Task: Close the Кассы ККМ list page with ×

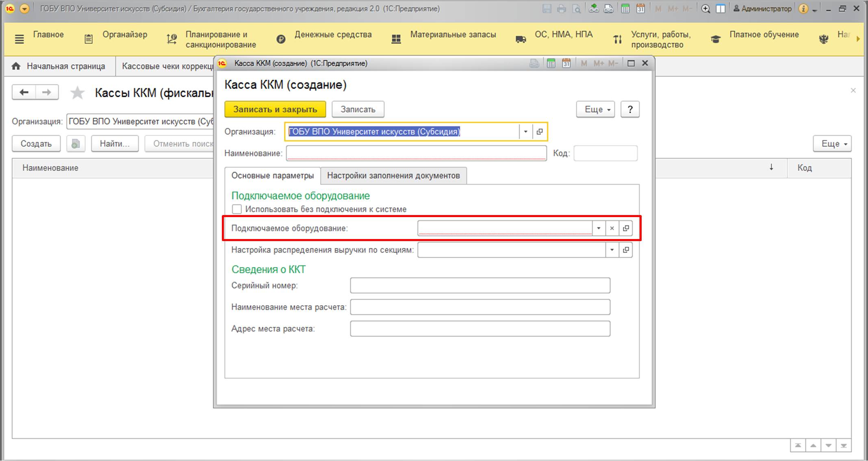Action: point(853,90)
